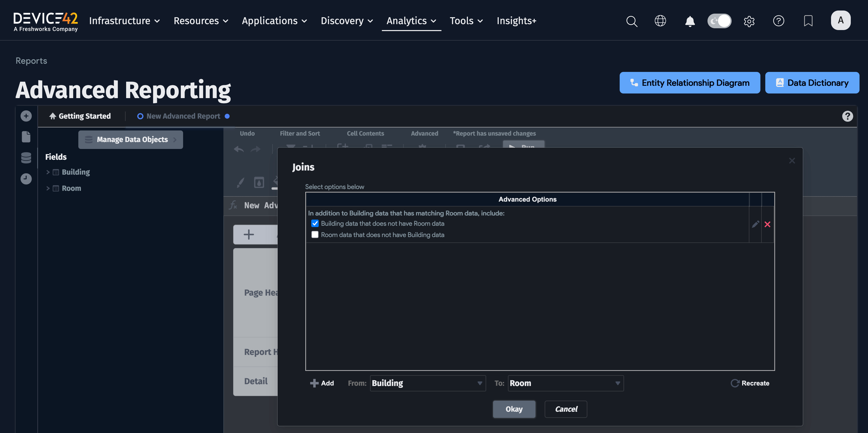Open the To Room dropdown
The width and height of the screenshot is (868, 433).
566,383
